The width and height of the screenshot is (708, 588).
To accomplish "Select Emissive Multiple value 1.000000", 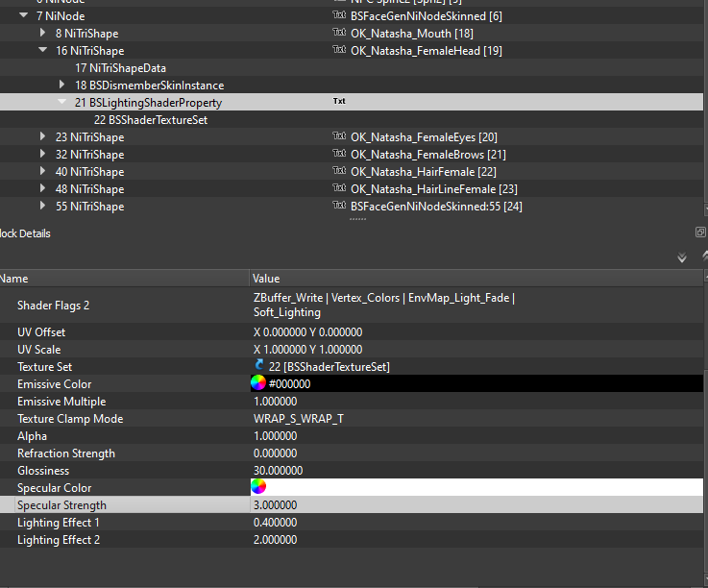I will [x=275, y=401].
